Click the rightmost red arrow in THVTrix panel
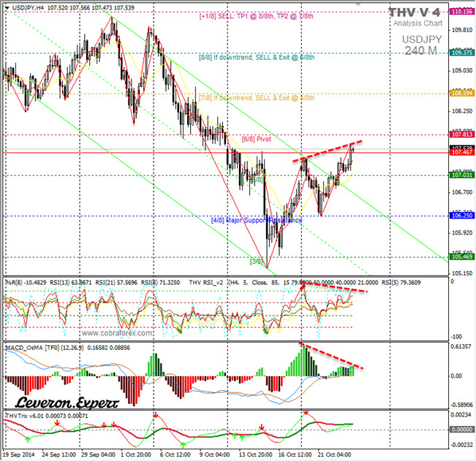The image size is (476, 461). [306, 414]
